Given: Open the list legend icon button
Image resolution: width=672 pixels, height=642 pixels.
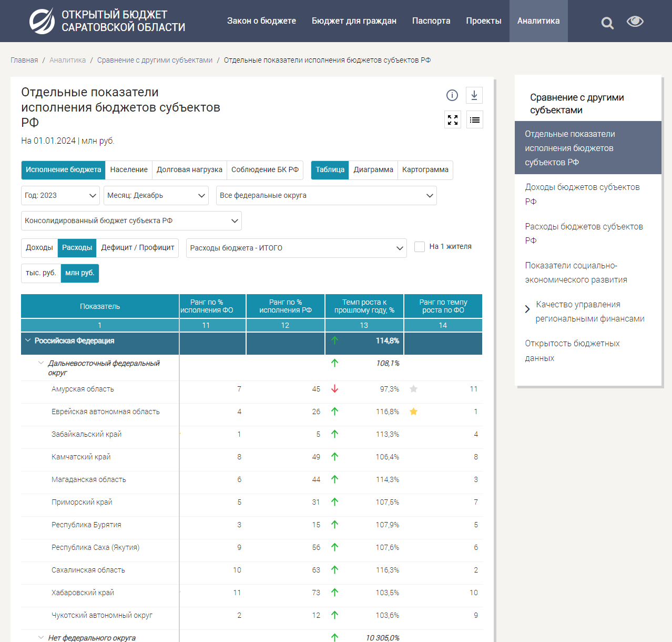Looking at the screenshot, I should (x=474, y=120).
